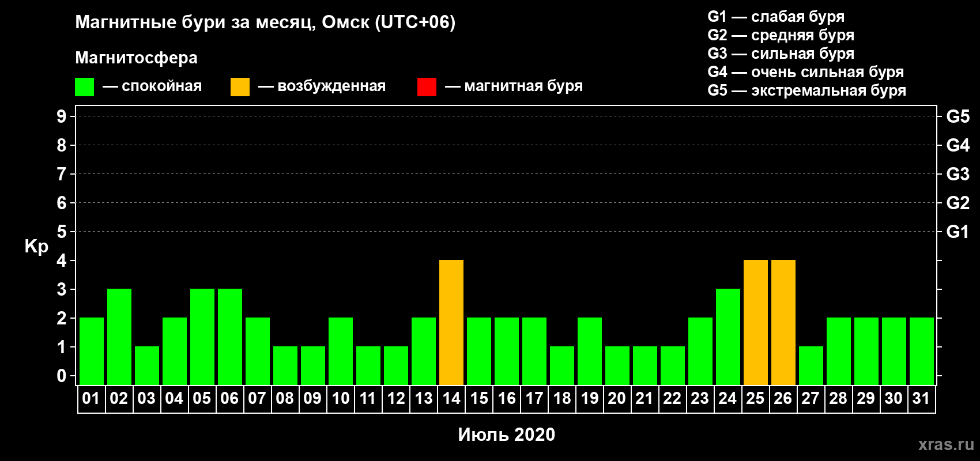Viewport: 980px width, 461px height.
Task: Click date label '22' on the axis
Action: 673,399
